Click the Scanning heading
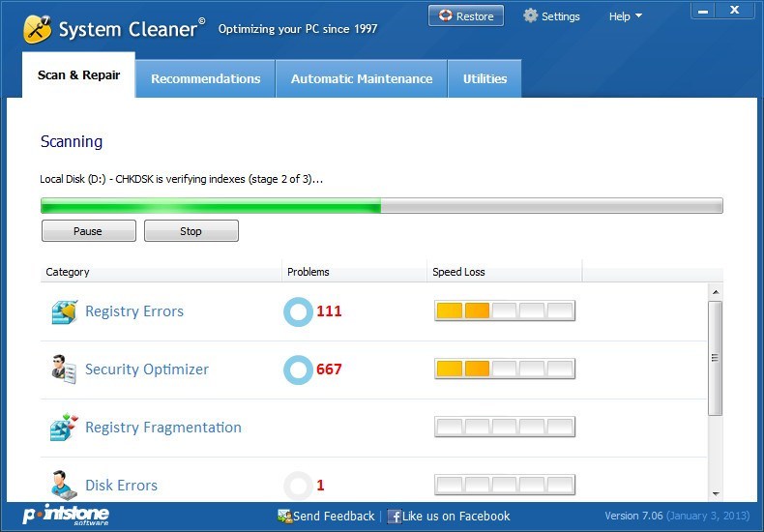This screenshot has height=532, width=764. [72, 142]
